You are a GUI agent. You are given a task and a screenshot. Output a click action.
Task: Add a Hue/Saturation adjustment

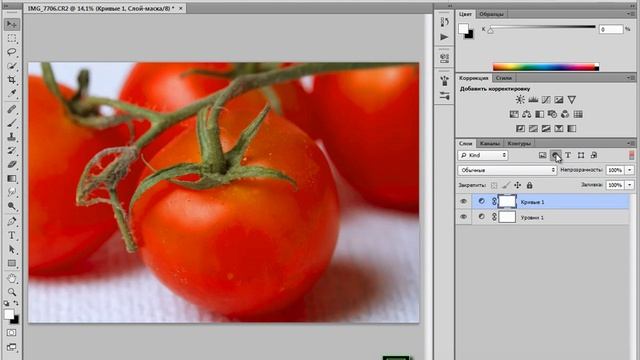coord(514,114)
